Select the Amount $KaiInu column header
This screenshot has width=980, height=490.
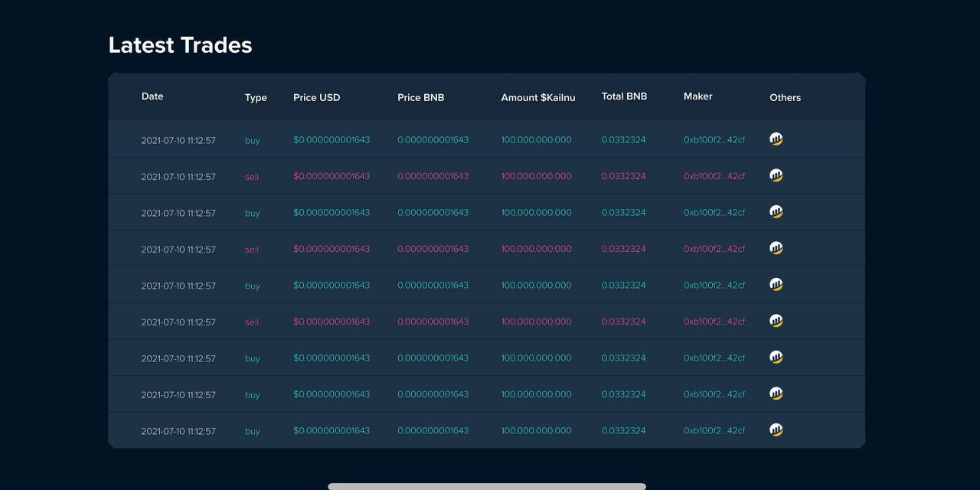coord(537,98)
